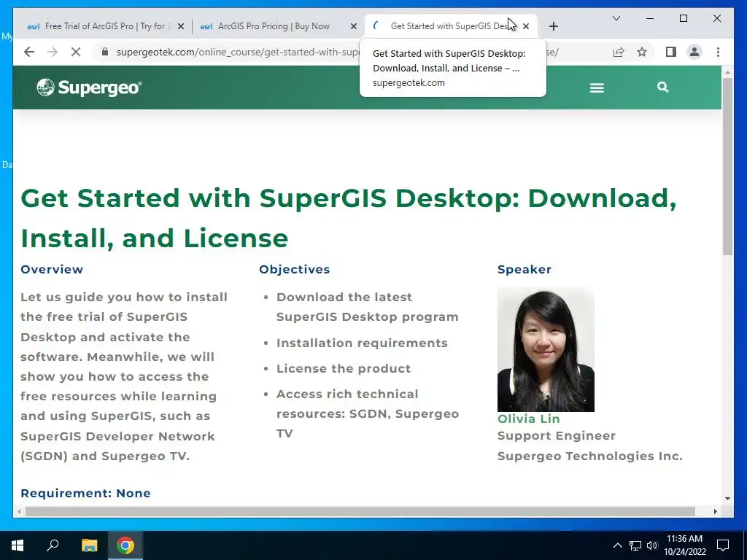Maximize the Chrome window
The height and width of the screenshot is (560, 747).
coord(683,18)
